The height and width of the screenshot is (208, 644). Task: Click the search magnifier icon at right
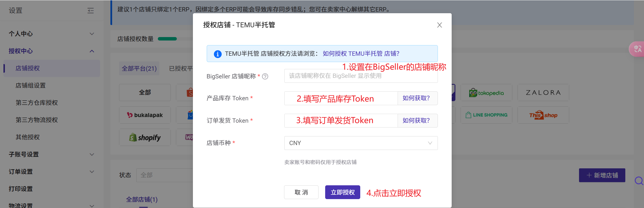(x=639, y=181)
